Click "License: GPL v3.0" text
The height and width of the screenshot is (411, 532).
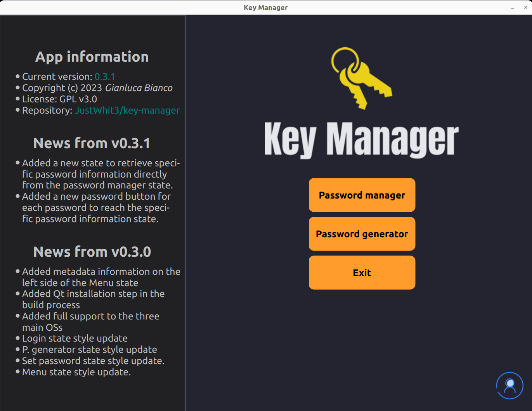pyautogui.click(x=59, y=99)
